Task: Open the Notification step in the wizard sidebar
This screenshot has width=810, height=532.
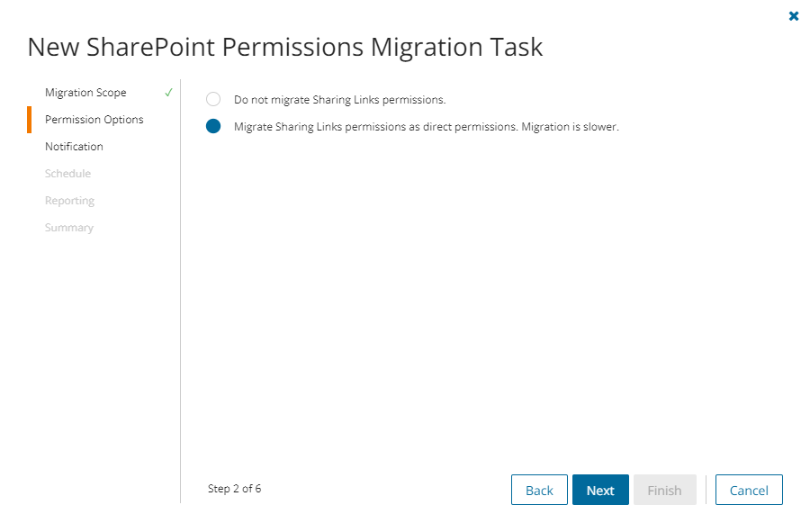Action: click(74, 147)
